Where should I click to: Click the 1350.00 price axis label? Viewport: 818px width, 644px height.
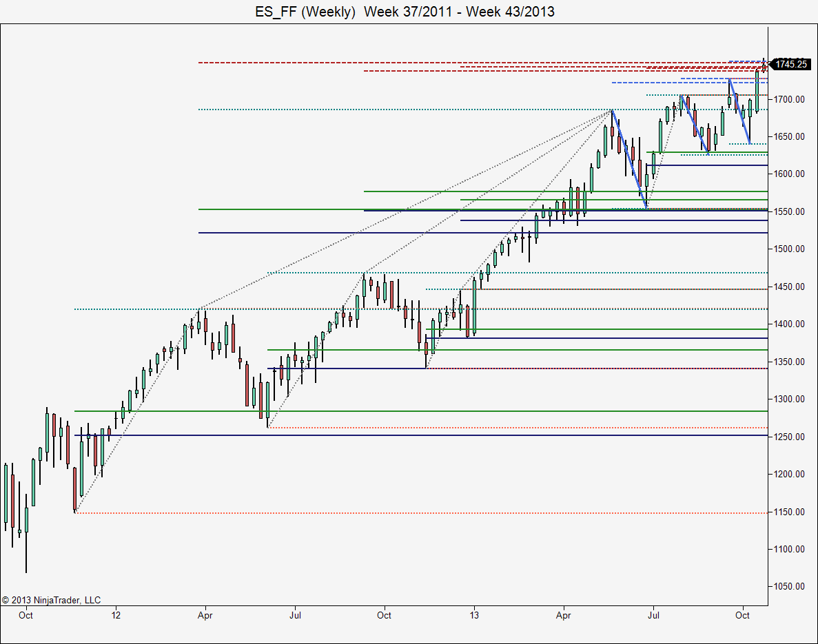click(789, 362)
